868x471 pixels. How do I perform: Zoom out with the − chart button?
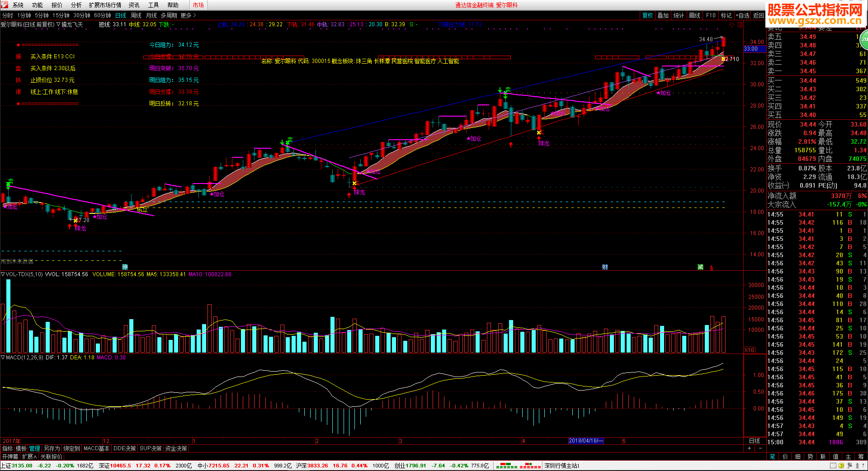pyautogui.click(x=760, y=448)
